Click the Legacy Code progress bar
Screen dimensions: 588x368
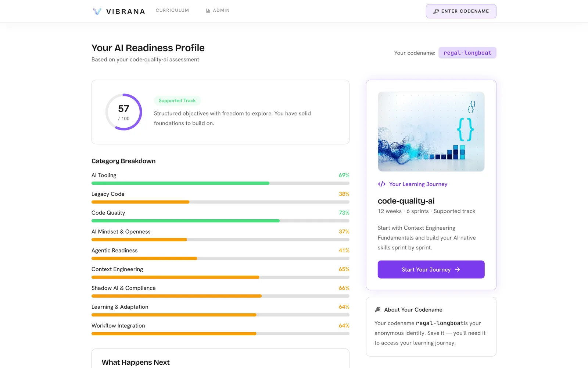coord(220,202)
